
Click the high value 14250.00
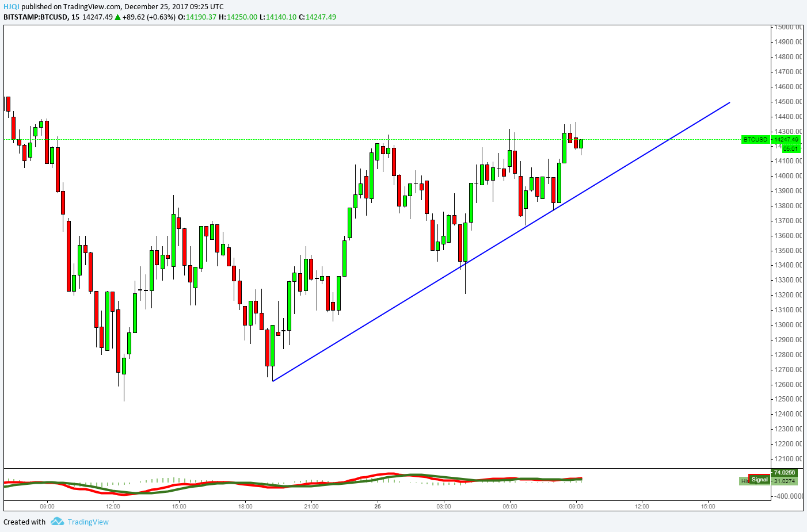click(242, 17)
